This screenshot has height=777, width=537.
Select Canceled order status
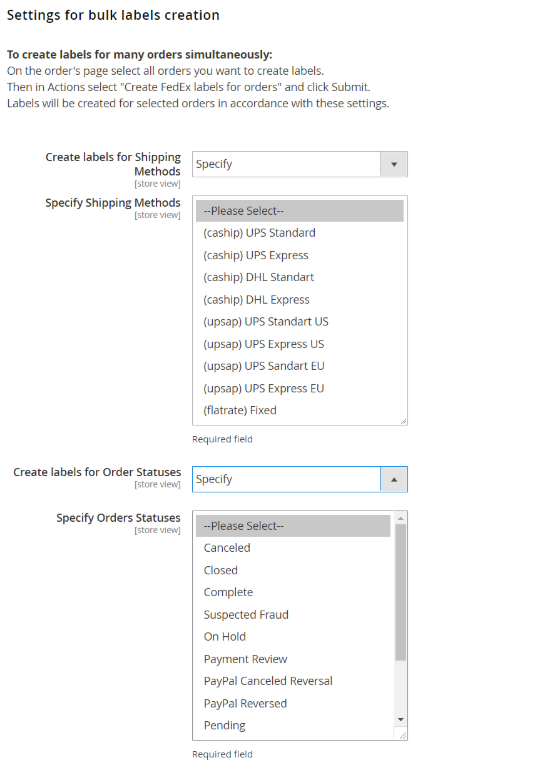pos(293,548)
